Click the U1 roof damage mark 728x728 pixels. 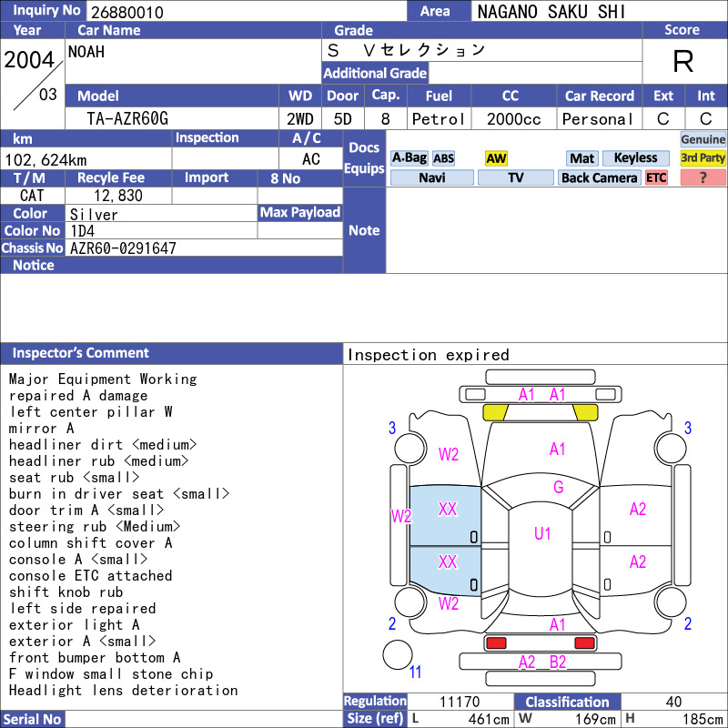pyautogui.click(x=541, y=534)
